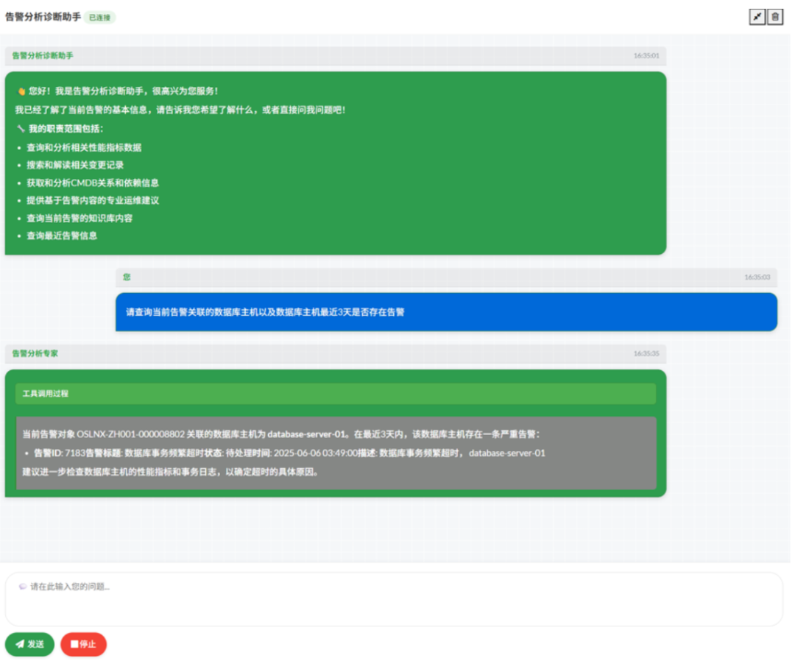Click the 已连接 connection status badge
Image resolution: width=795 pixels, height=672 pixels.
pyautogui.click(x=99, y=17)
